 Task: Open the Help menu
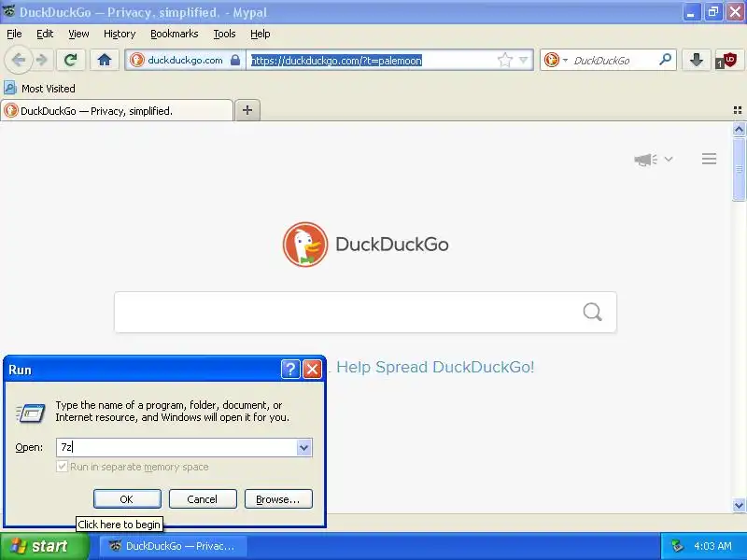tap(261, 34)
